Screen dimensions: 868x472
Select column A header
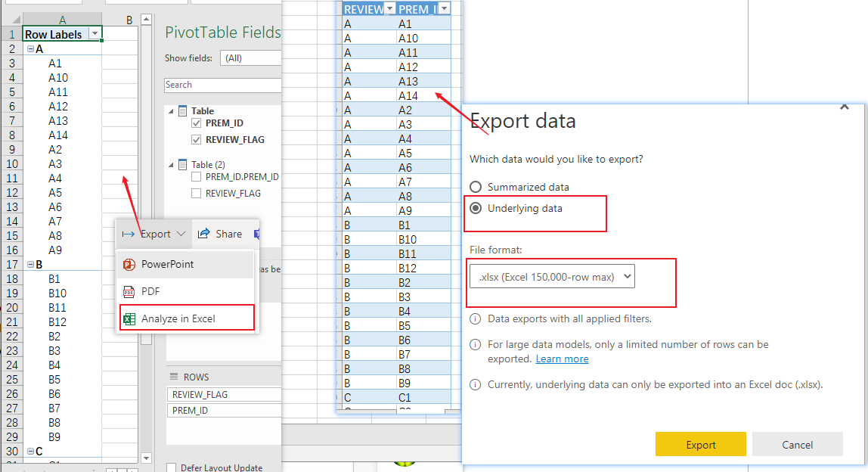(62, 20)
